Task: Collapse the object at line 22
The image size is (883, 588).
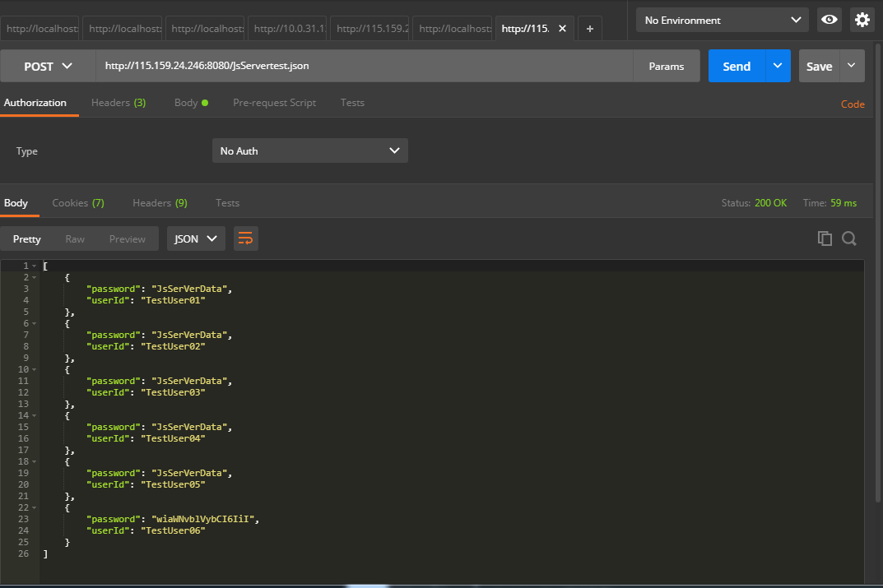Action: pos(35,507)
